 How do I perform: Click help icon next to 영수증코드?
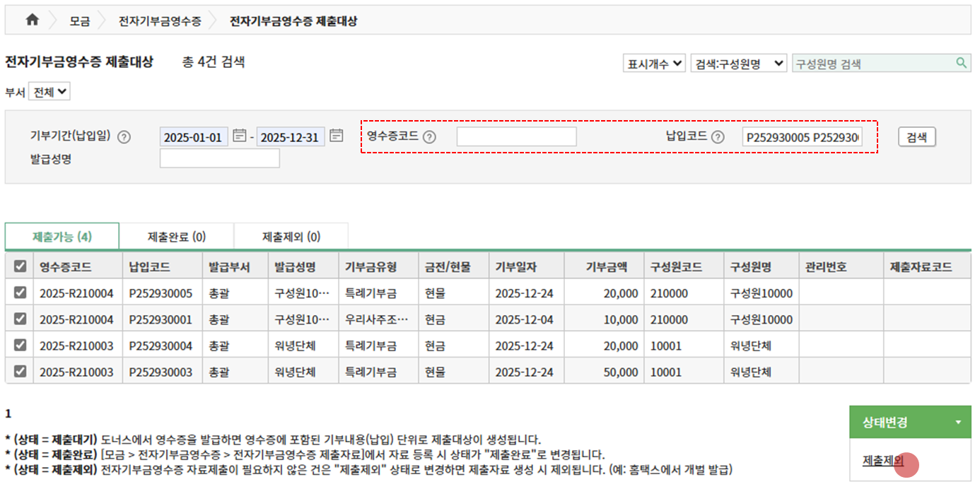coord(428,137)
